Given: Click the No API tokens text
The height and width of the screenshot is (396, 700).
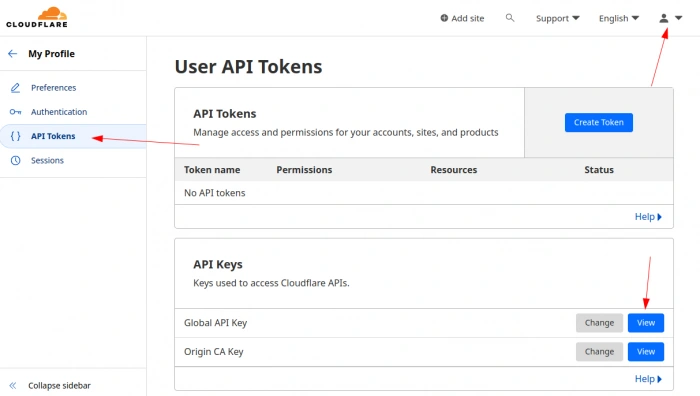Looking at the screenshot, I should (215, 193).
